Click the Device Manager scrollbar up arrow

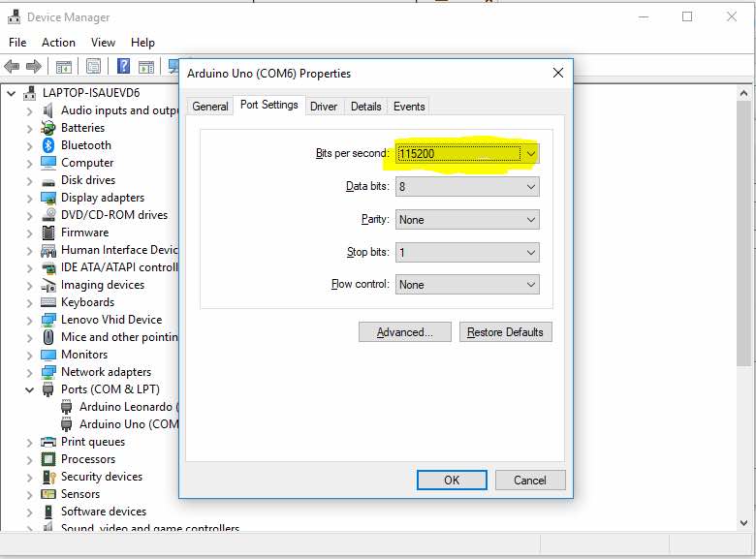pos(744,93)
